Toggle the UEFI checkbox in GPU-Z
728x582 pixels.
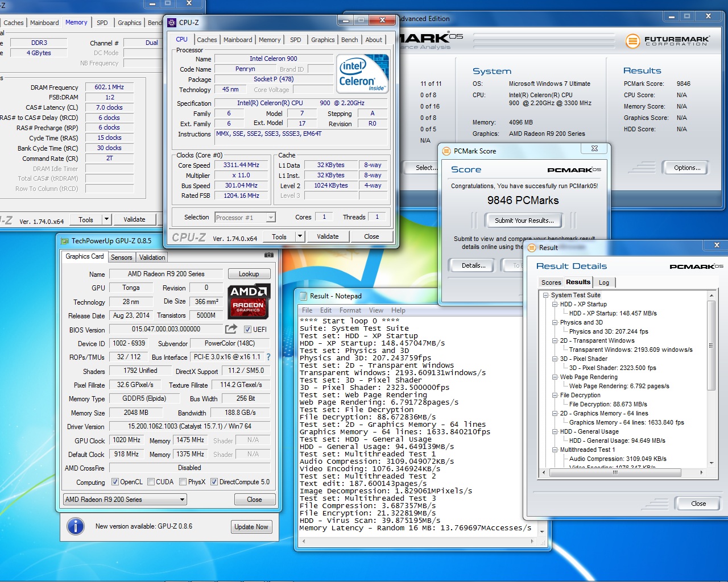tap(247, 330)
